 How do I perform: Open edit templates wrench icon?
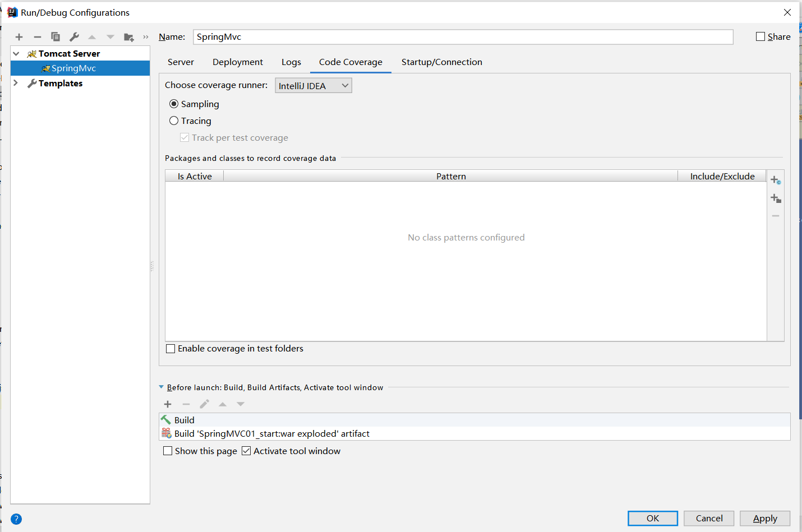click(x=74, y=37)
